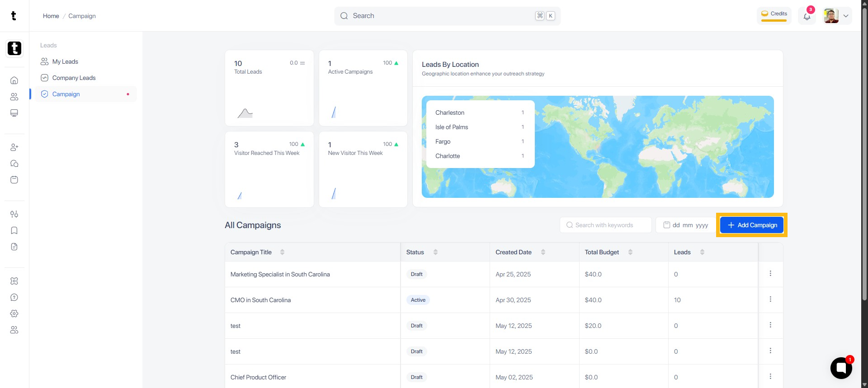Click the bookmark icon in the left rail
Image resolution: width=868 pixels, height=388 pixels.
[x=14, y=230]
